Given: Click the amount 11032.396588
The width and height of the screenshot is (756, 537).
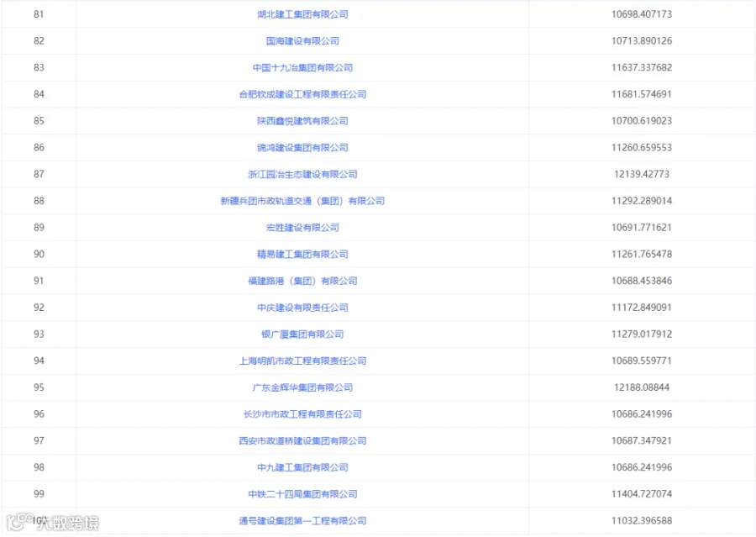Looking at the screenshot, I should tap(641, 520).
